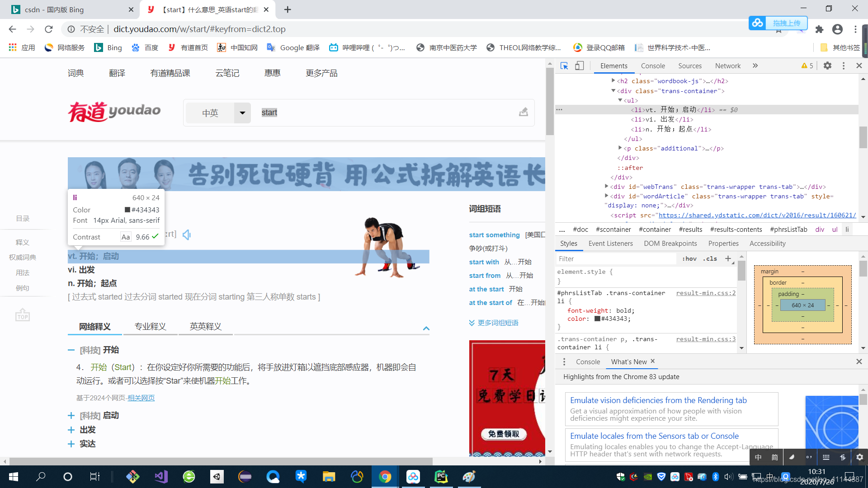The height and width of the screenshot is (488, 868).
Task: Select the inspect element tool in DevTools
Action: point(564,66)
